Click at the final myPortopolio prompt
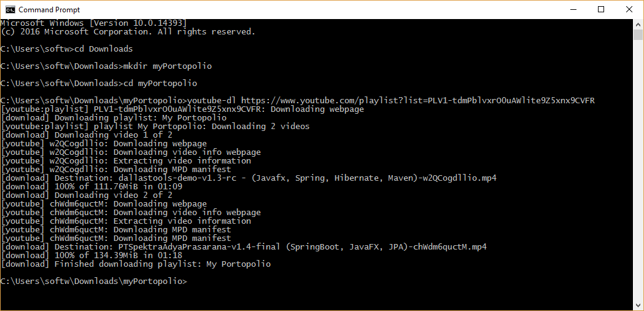 pyautogui.click(x=94, y=281)
